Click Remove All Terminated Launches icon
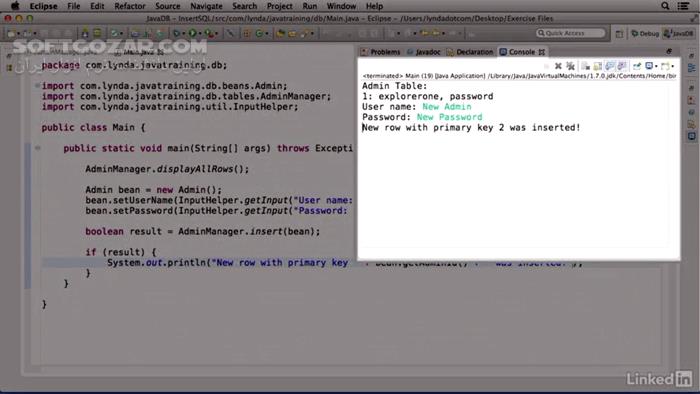This screenshot has height=394, width=700. (570, 66)
